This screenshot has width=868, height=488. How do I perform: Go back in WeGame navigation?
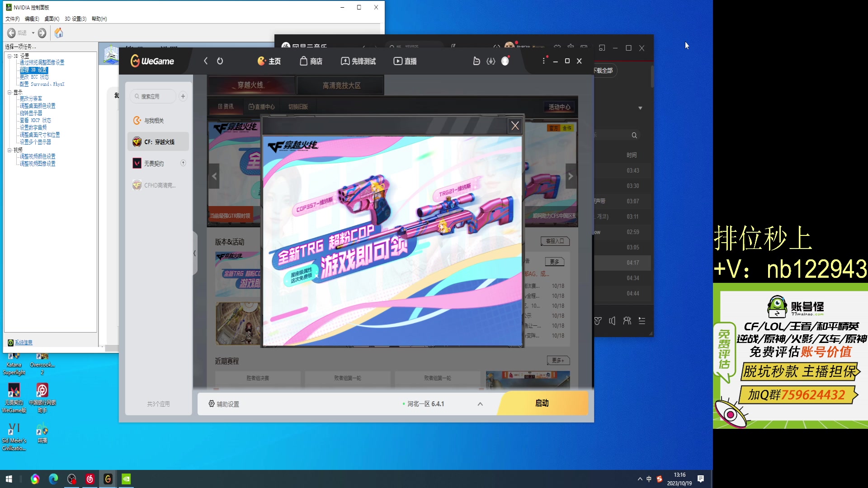tap(206, 61)
